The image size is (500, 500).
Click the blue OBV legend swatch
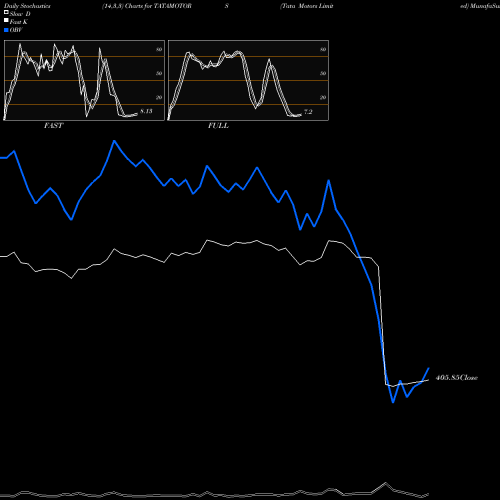click(6, 30)
